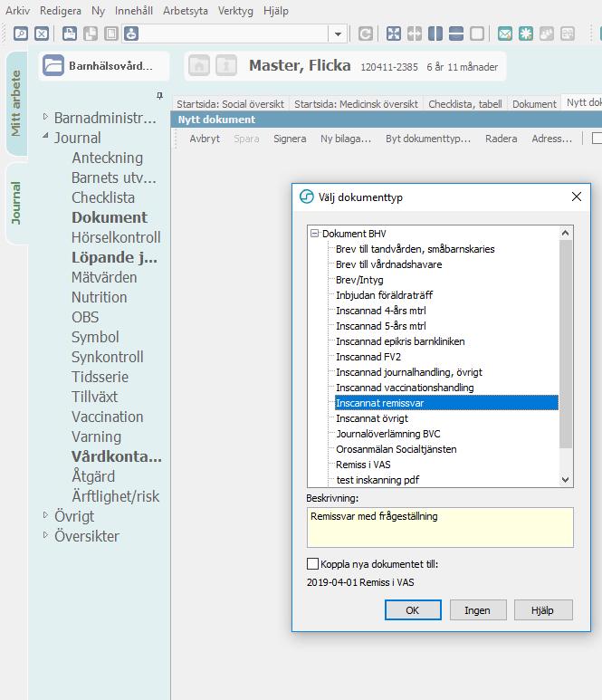The height and width of the screenshot is (700, 602).
Task: Collapse the Dokument BHV tree node
Action: [315, 233]
